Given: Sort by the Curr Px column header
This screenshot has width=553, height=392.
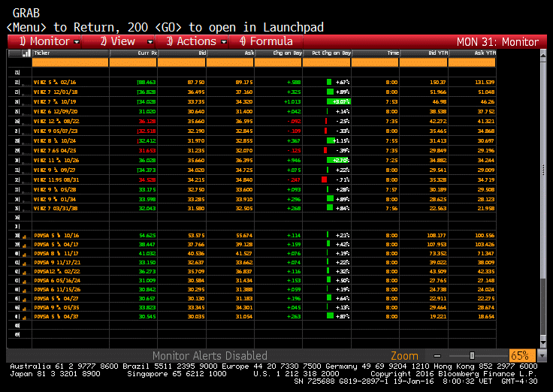Looking at the screenshot, I should [x=133, y=53].
